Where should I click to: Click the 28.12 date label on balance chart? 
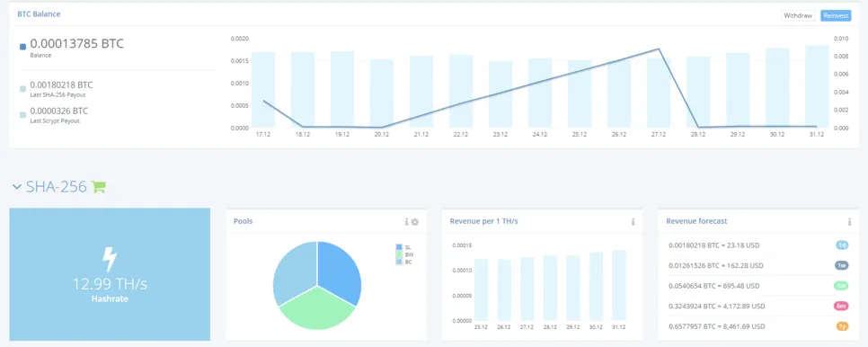coord(698,135)
